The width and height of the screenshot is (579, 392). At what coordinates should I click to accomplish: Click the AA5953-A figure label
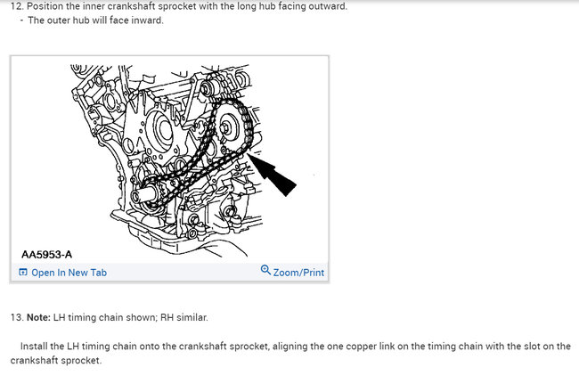point(47,254)
